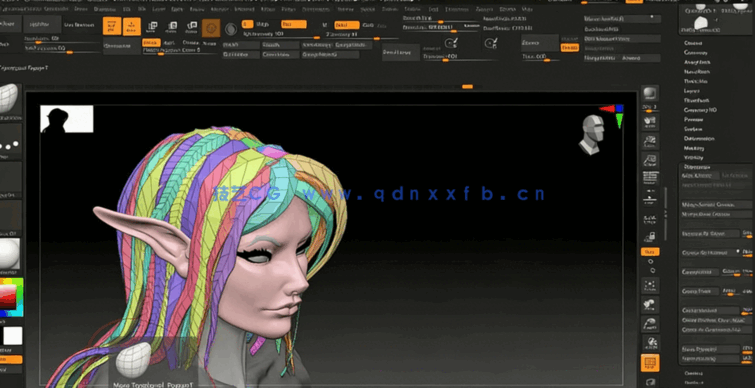Image resolution: width=755 pixels, height=388 pixels.
Task: Expand the Visibility subpalette
Action: click(694, 157)
